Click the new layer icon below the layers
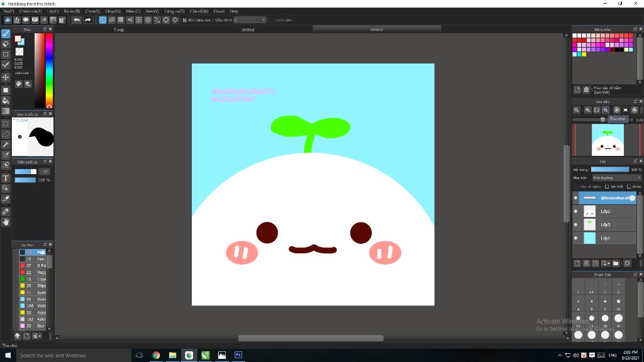644x362 pixels. click(x=577, y=263)
